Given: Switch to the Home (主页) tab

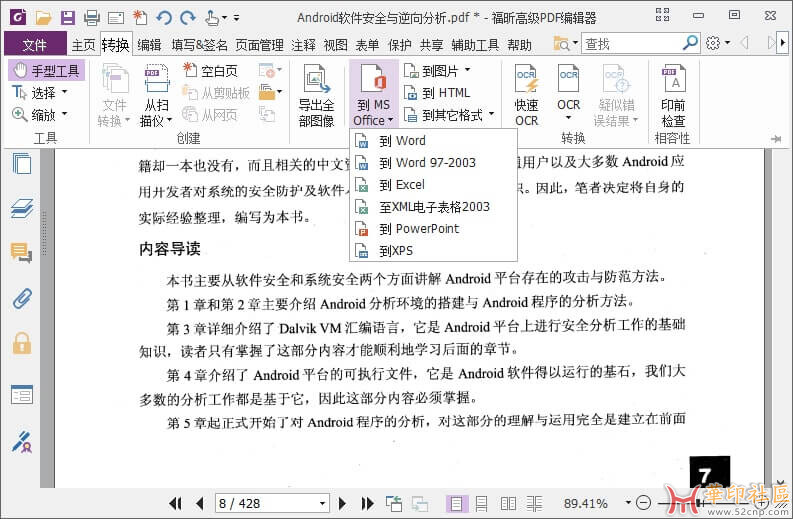Looking at the screenshot, I should [x=83, y=45].
